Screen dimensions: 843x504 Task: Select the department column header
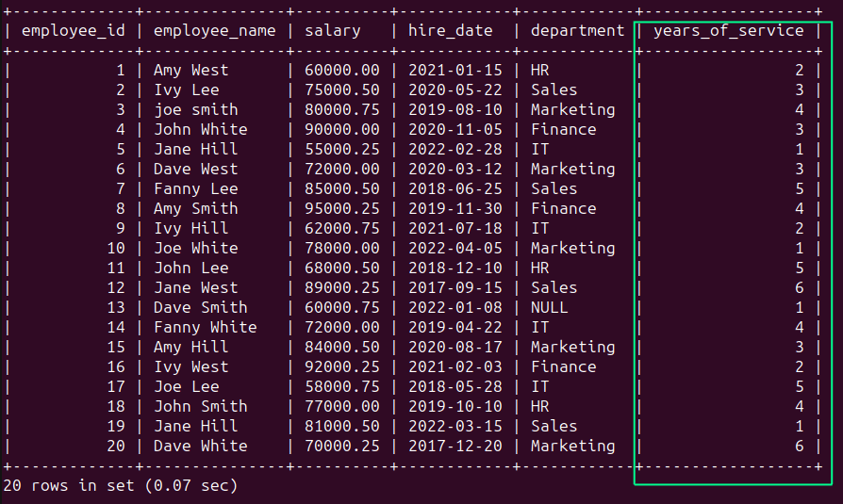coord(577,30)
